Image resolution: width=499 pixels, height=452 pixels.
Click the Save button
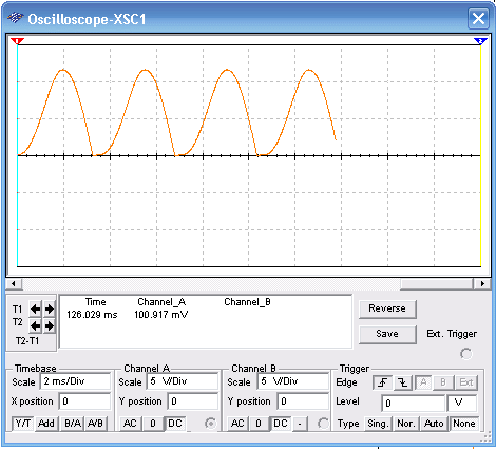coord(387,334)
